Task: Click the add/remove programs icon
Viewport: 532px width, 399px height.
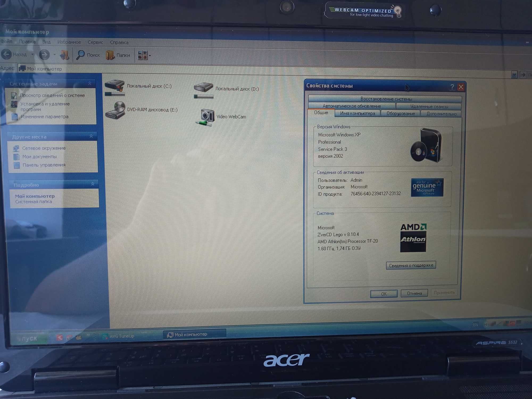Action: (14, 104)
